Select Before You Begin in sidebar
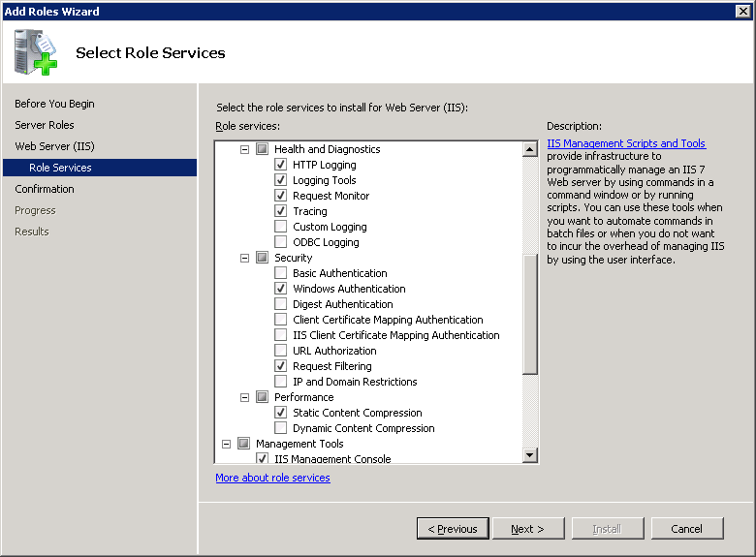756x557 pixels. pos(54,104)
